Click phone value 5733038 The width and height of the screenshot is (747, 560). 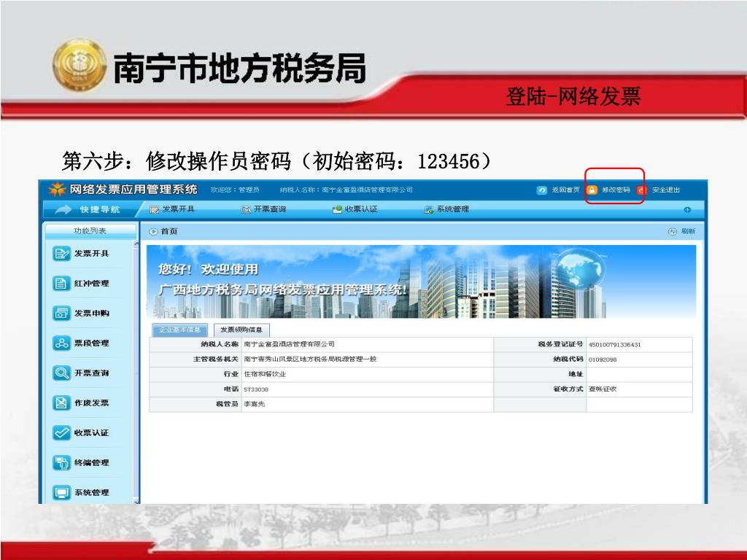(256, 389)
